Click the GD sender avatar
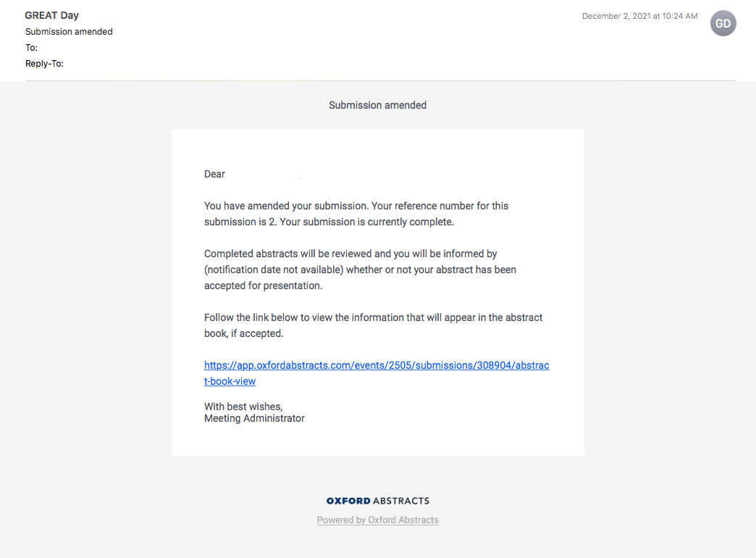 point(723,23)
